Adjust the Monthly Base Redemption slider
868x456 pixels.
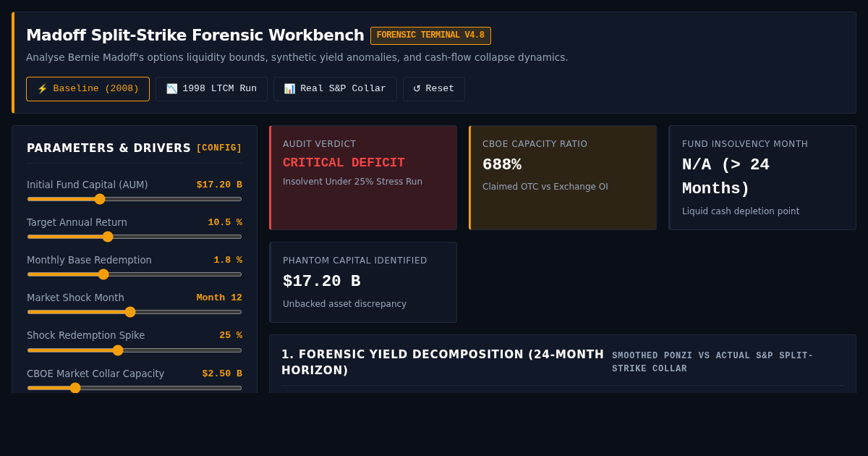[x=135, y=274]
